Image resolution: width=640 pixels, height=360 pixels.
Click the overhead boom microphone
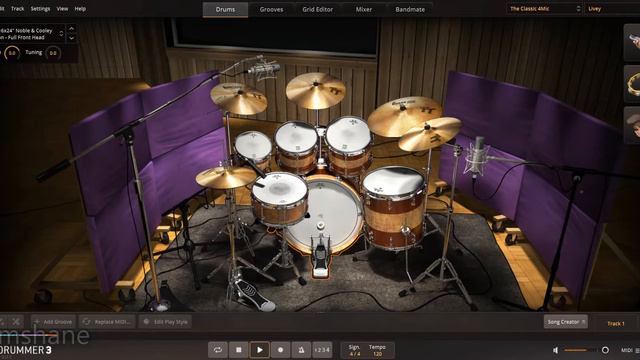[264, 68]
